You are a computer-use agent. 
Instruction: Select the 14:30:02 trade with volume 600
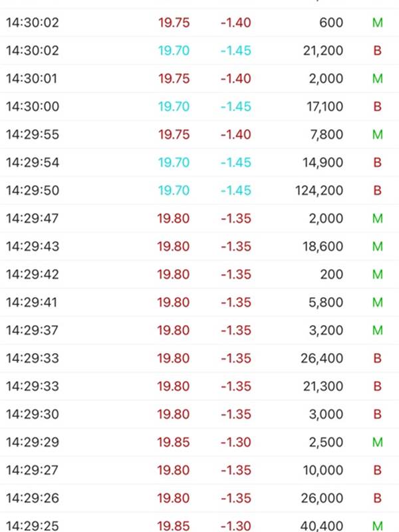[199, 23]
